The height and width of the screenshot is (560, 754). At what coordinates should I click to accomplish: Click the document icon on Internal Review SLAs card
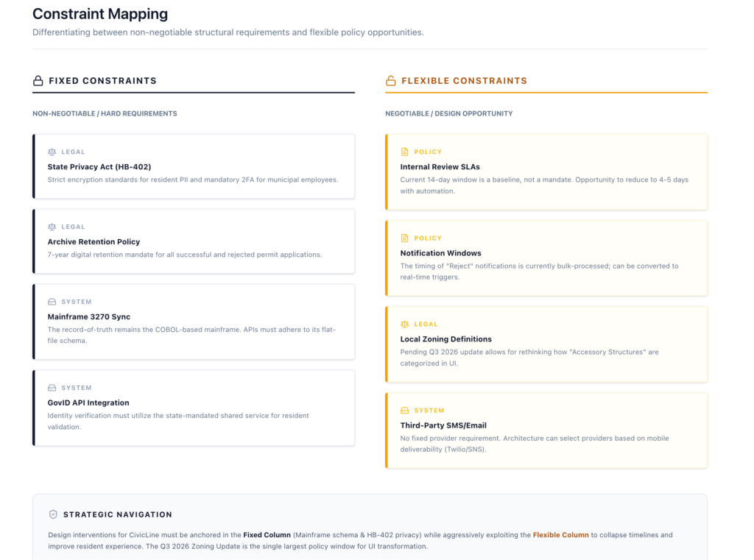pos(404,152)
